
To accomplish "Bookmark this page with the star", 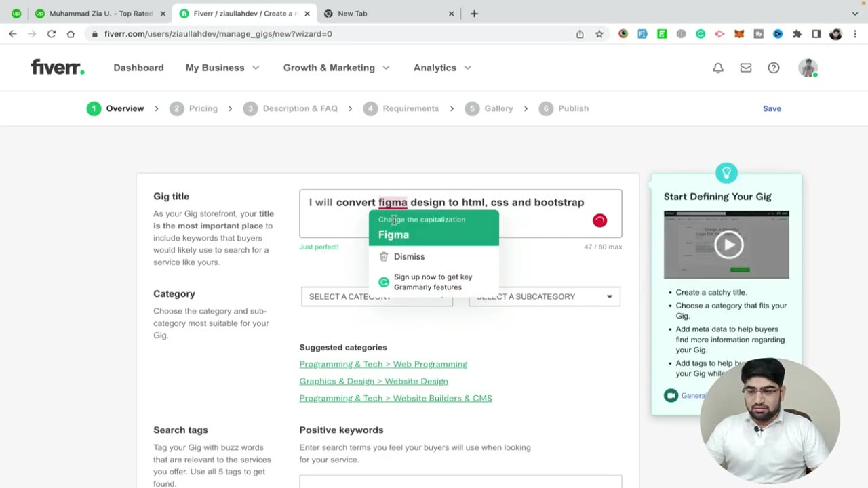I will pyautogui.click(x=599, y=34).
